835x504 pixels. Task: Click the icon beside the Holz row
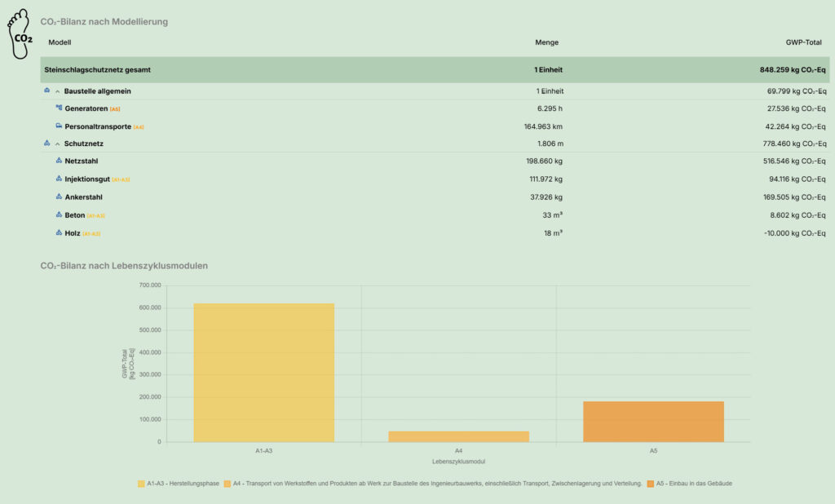click(x=59, y=232)
